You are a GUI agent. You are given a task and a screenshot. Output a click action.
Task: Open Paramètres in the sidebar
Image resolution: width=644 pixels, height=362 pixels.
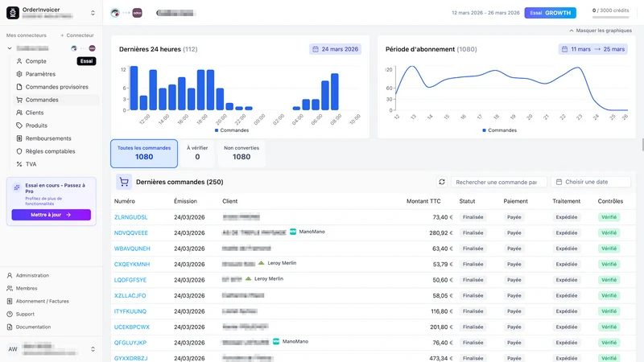pos(40,74)
